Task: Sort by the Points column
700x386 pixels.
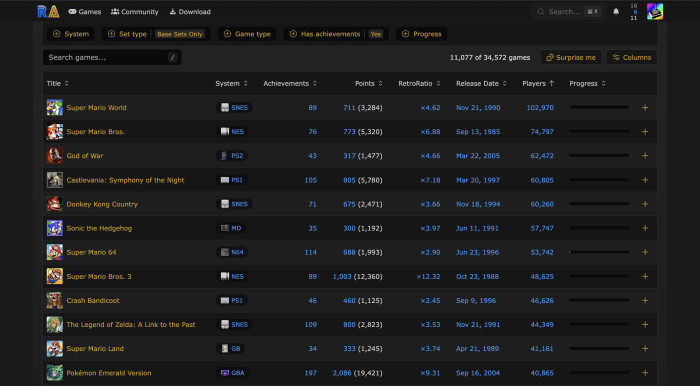Action: [x=369, y=83]
